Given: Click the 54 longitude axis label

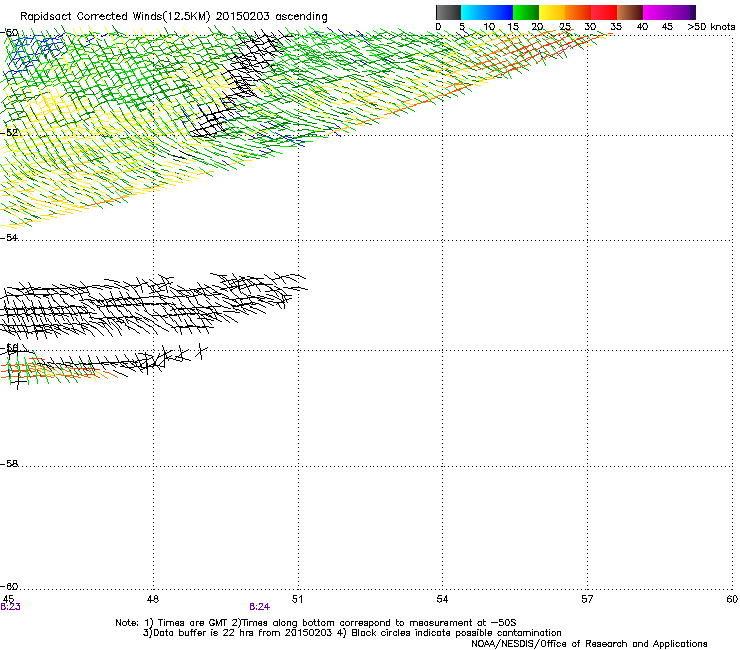Looking at the screenshot, I should 442,599.
